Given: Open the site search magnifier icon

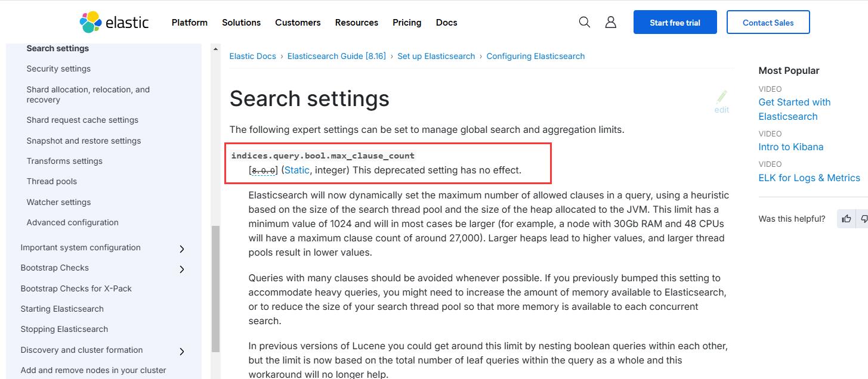Looking at the screenshot, I should click(585, 22).
